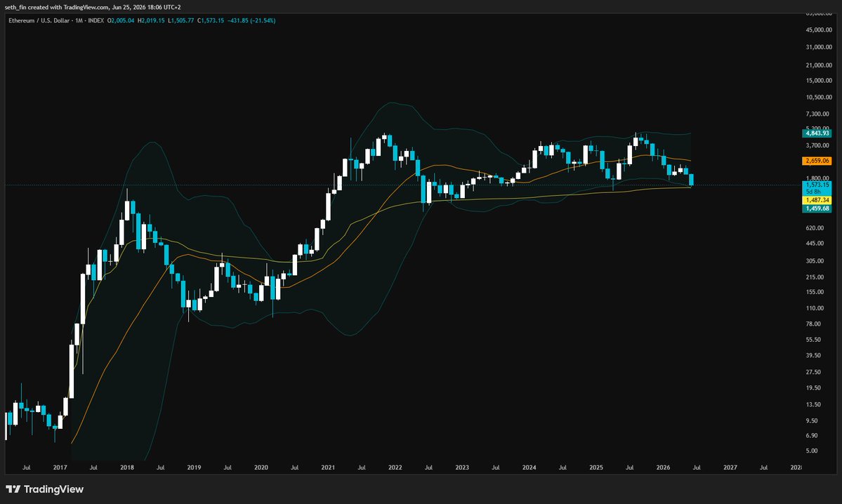Click the seth_fin created with TradingView.com header
This screenshot has width=842, height=504.
click(93, 7)
